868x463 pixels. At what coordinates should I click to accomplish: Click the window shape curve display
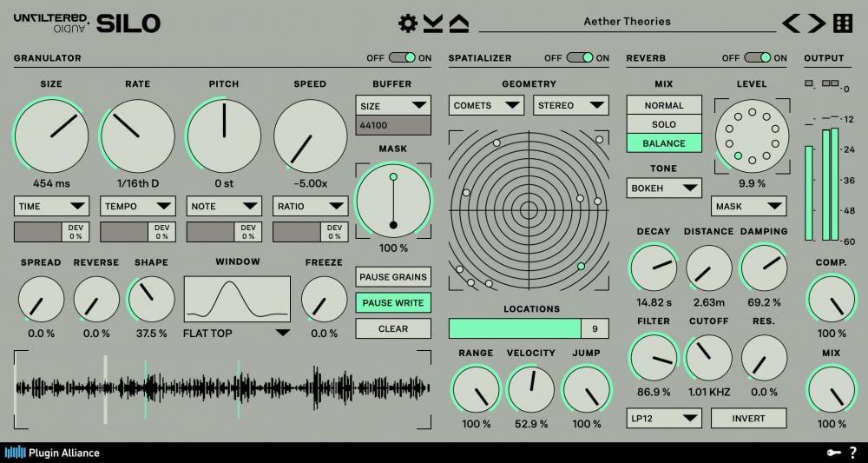pyautogui.click(x=237, y=299)
